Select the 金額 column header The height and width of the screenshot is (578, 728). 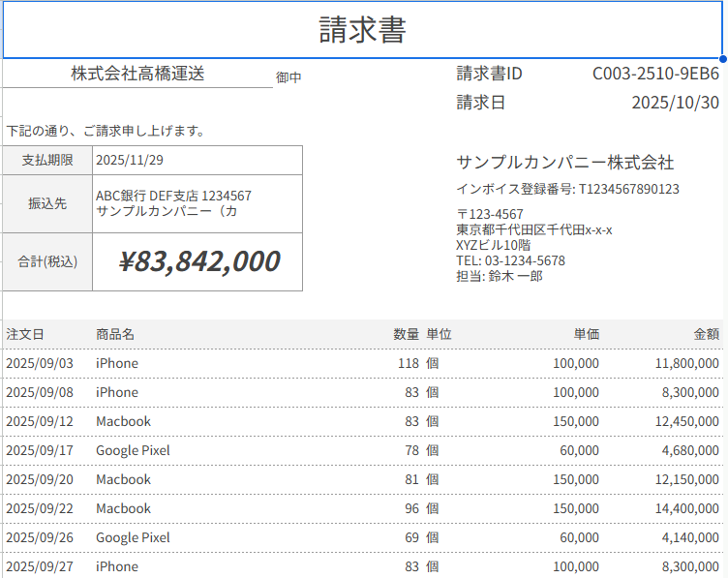point(707,334)
